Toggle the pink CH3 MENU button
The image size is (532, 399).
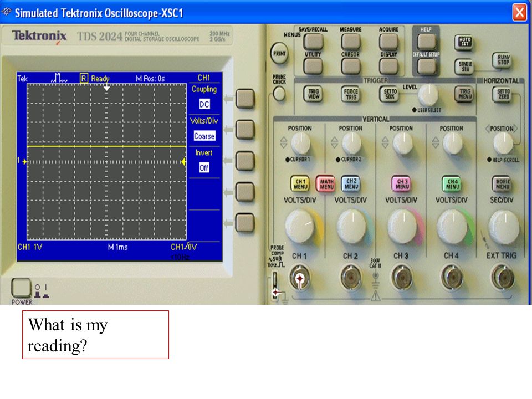(x=401, y=183)
